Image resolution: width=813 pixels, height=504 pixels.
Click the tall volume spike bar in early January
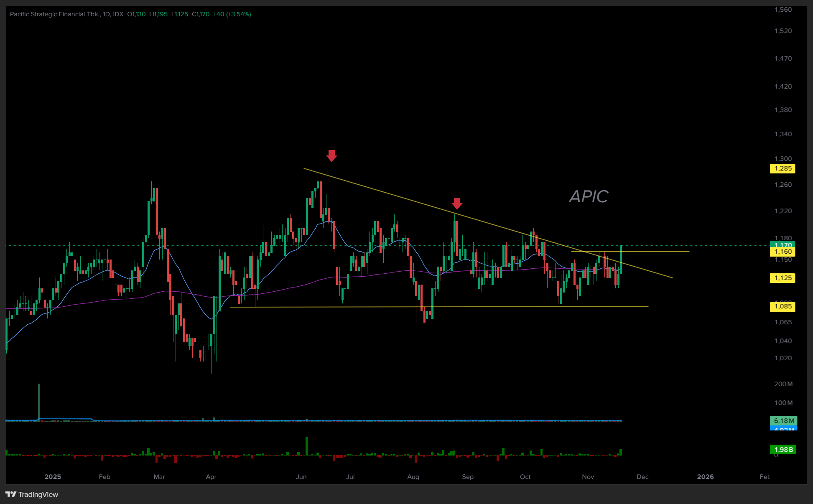39,401
